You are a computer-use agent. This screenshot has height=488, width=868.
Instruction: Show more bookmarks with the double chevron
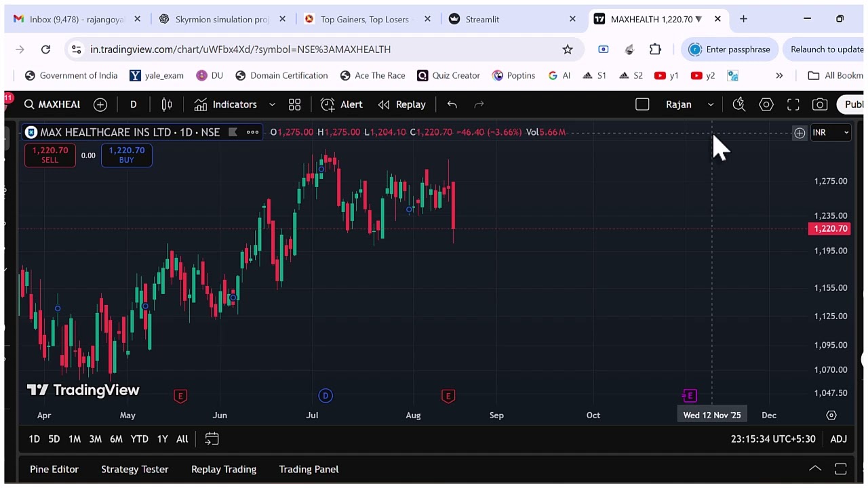click(x=779, y=75)
